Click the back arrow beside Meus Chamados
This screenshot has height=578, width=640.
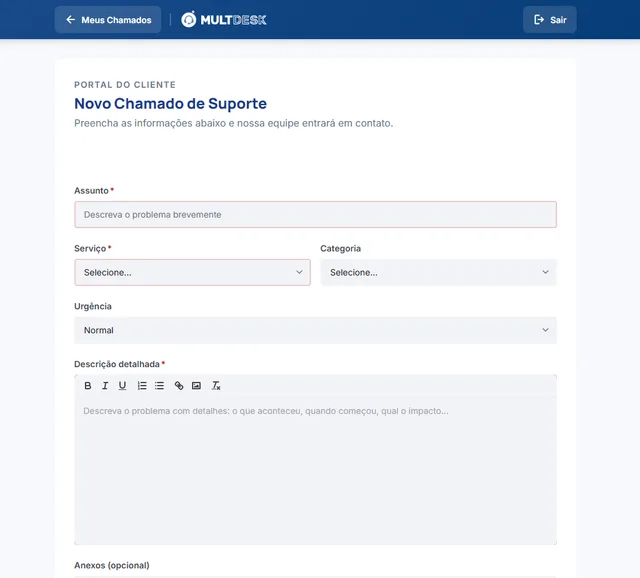pos(71,20)
